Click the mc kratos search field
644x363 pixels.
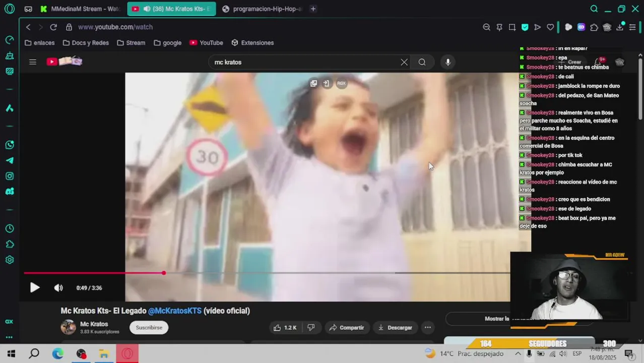[305, 62]
